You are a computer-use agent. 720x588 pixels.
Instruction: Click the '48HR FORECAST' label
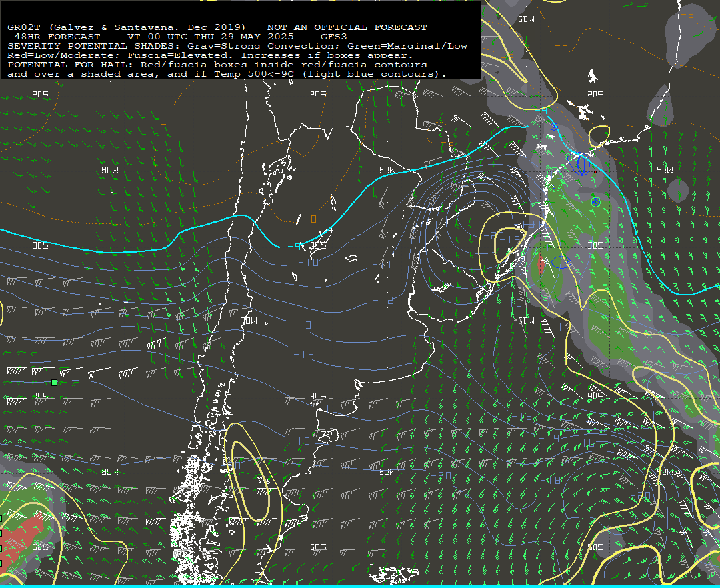[x=57, y=36]
